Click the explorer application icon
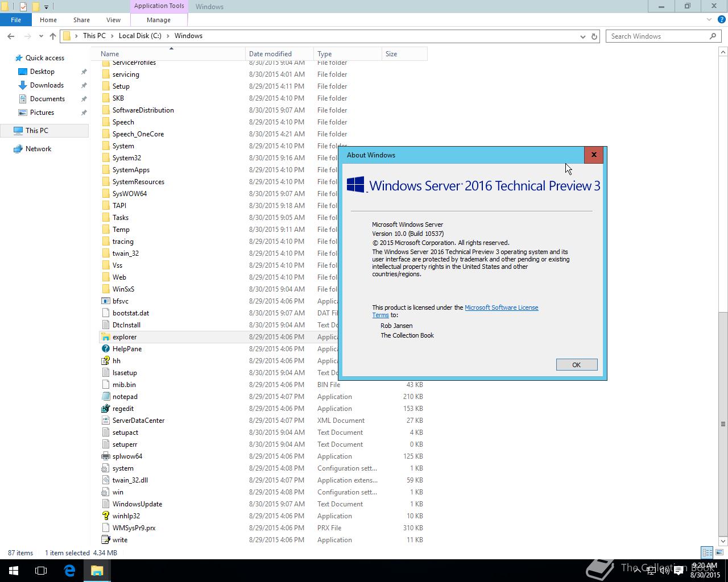Viewport: 728px width, 582px height. pyautogui.click(x=105, y=337)
